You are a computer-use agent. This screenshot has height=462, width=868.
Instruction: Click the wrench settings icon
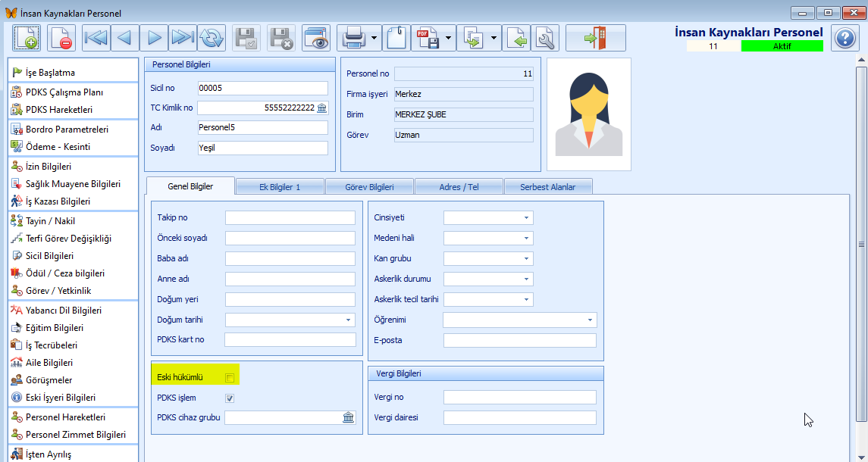click(x=545, y=38)
